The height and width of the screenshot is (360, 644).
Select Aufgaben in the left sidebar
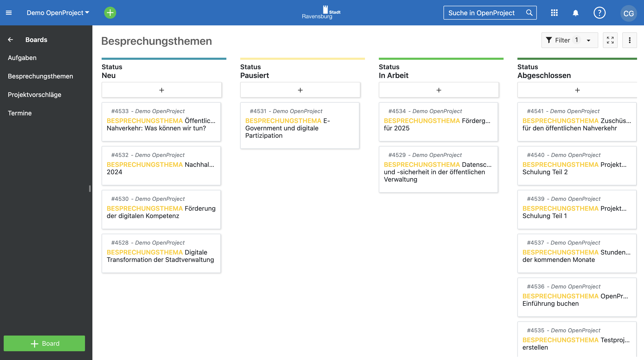tap(22, 58)
